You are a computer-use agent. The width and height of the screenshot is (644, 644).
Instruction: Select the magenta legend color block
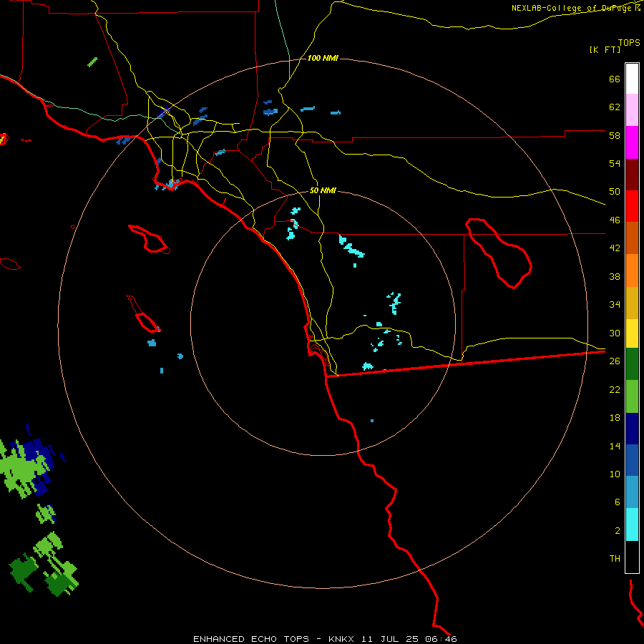[x=632, y=142]
